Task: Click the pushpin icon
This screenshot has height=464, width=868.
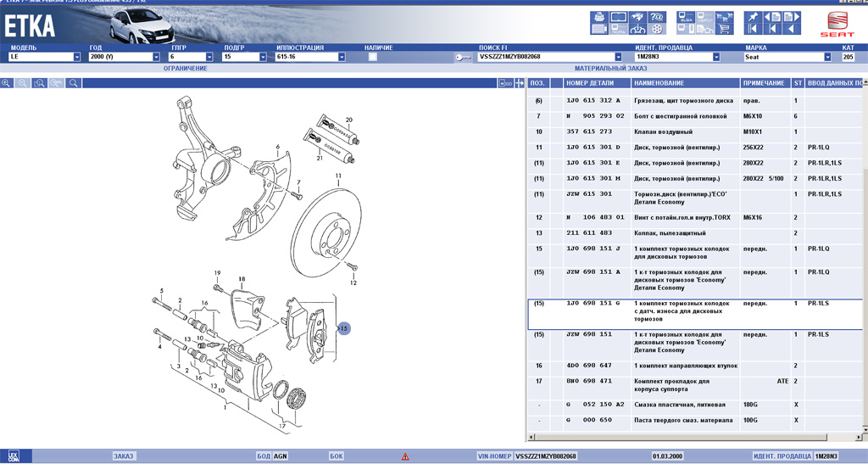Action: click(754, 17)
